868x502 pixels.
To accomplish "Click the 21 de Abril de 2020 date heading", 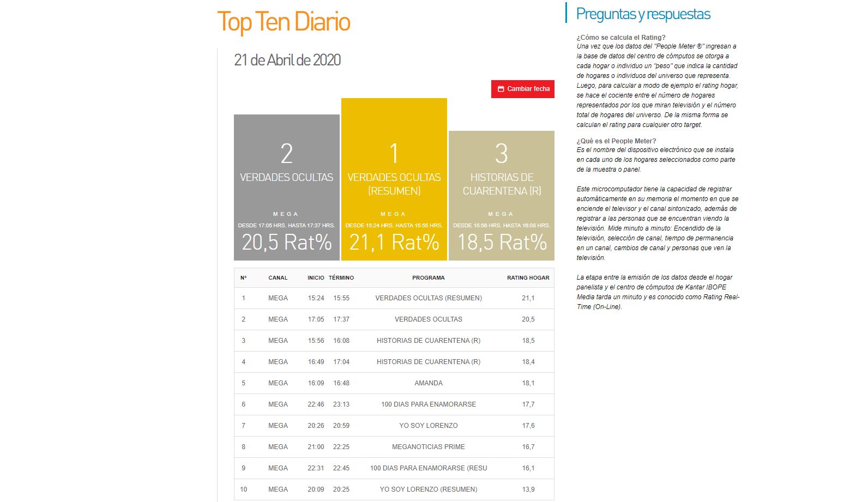I will coord(287,60).
